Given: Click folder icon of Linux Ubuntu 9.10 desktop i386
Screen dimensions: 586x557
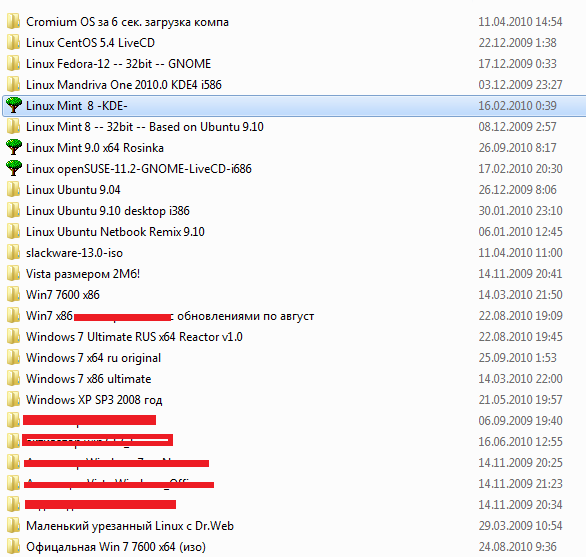Looking at the screenshot, I should pyautogui.click(x=13, y=210).
